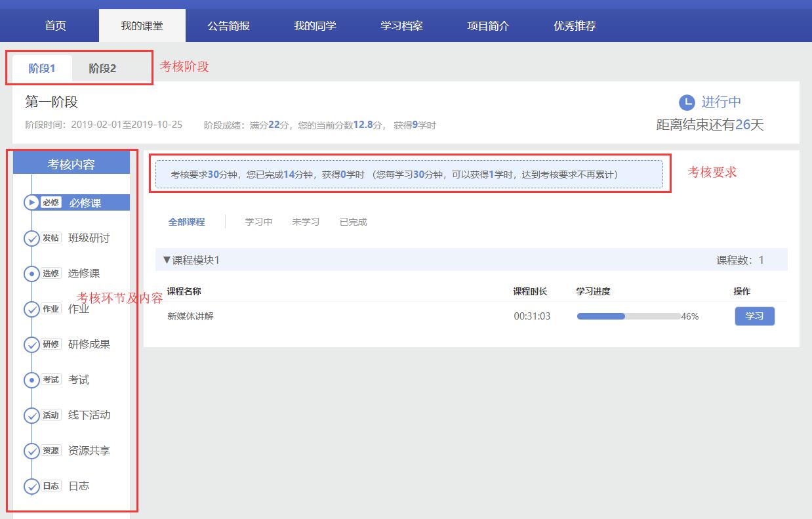Click the 课程数：1 label
This screenshot has height=519, width=812.
coord(740,260)
